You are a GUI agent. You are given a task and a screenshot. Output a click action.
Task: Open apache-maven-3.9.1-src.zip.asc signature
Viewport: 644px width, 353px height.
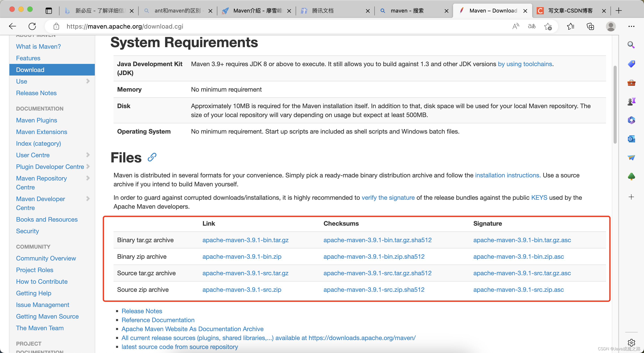pyautogui.click(x=518, y=290)
